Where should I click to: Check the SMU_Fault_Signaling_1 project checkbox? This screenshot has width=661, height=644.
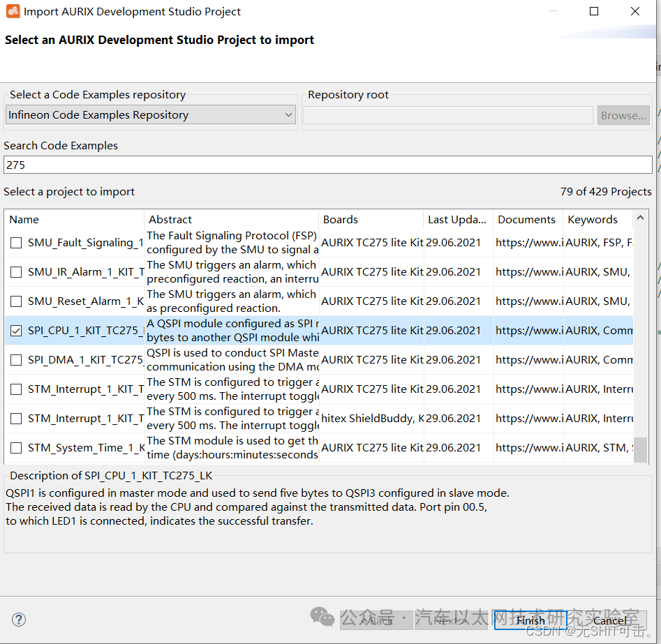tap(16, 243)
